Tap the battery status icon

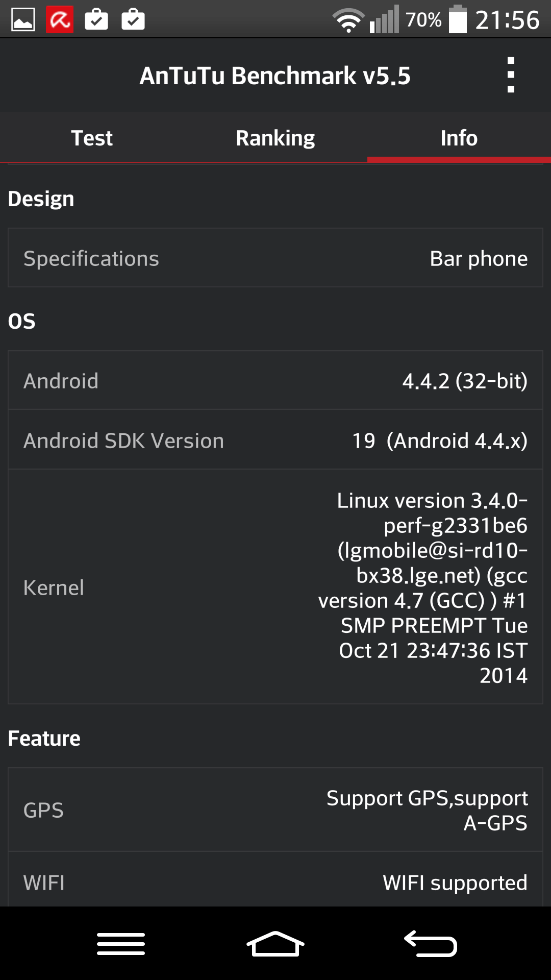click(458, 20)
